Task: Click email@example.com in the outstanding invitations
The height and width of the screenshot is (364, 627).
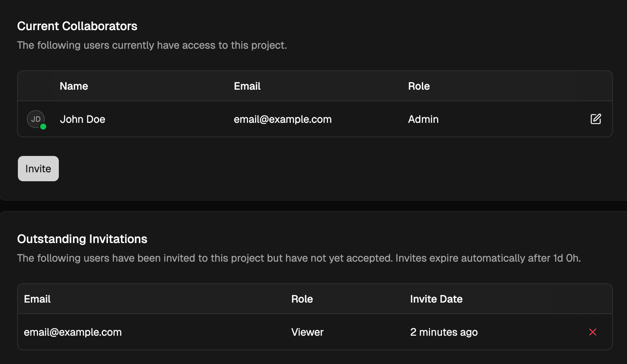Action: click(x=73, y=332)
